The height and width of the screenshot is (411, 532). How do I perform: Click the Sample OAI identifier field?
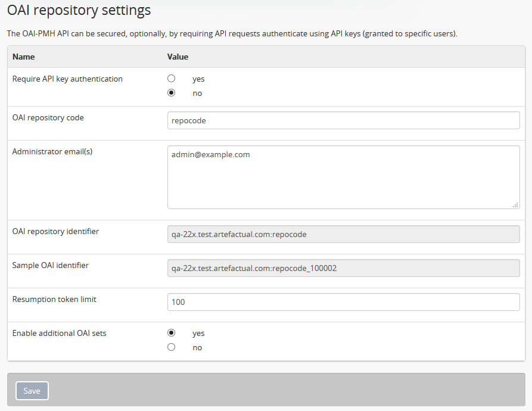(343, 268)
